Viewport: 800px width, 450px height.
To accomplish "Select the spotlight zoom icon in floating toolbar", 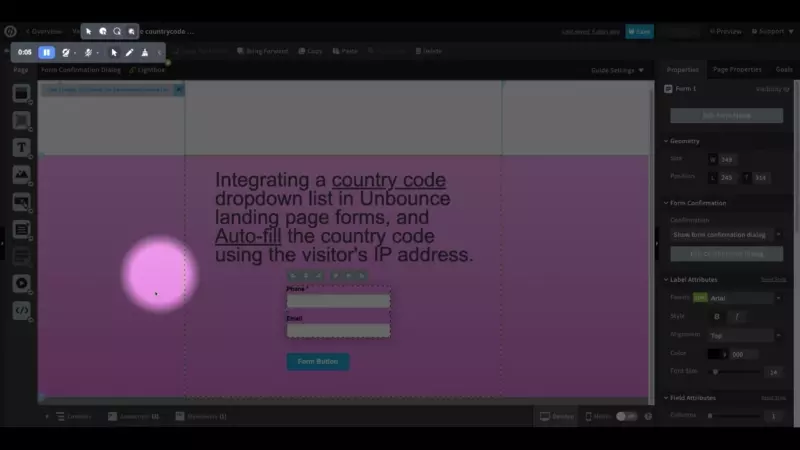I will [x=131, y=31].
